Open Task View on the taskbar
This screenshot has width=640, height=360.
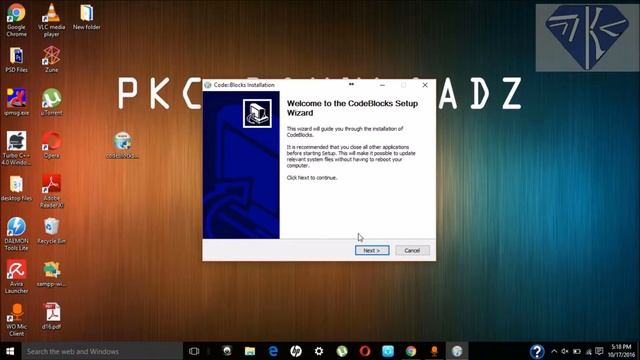click(x=194, y=351)
